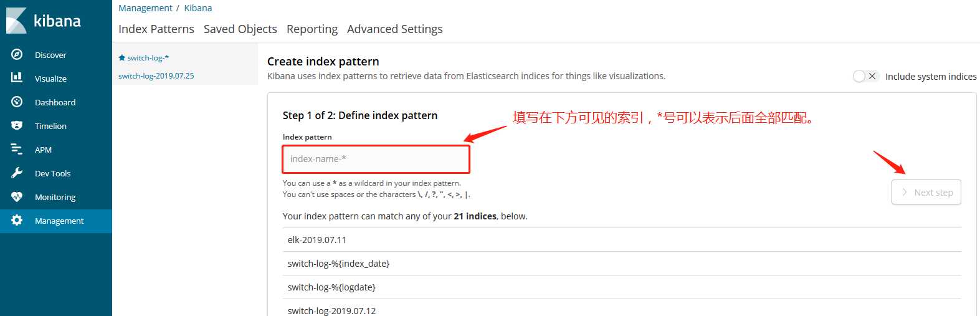Screen dimensions: 980x316
Task: Click the switch-log-%{index_date} index row
Action: tap(622, 264)
